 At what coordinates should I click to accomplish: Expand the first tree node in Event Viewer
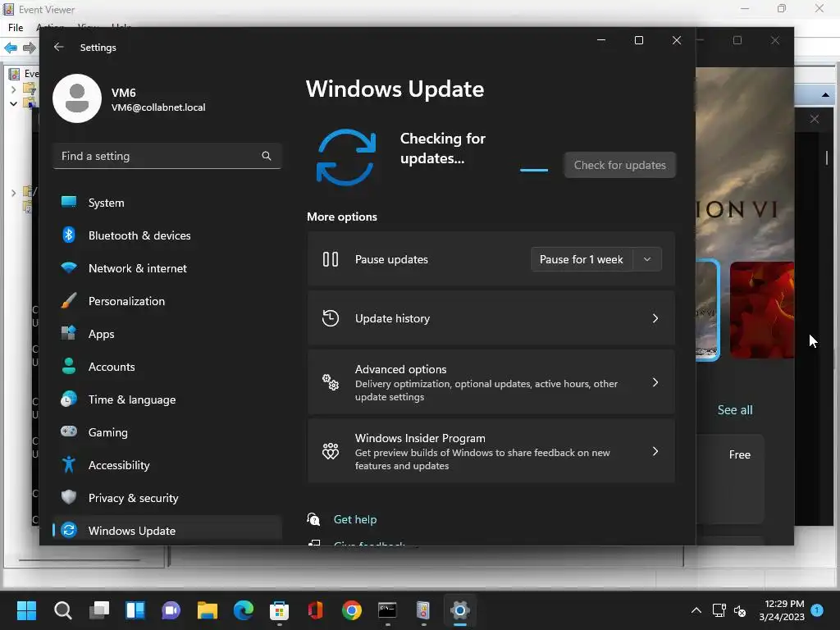pyautogui.click(x=13, y=89)
